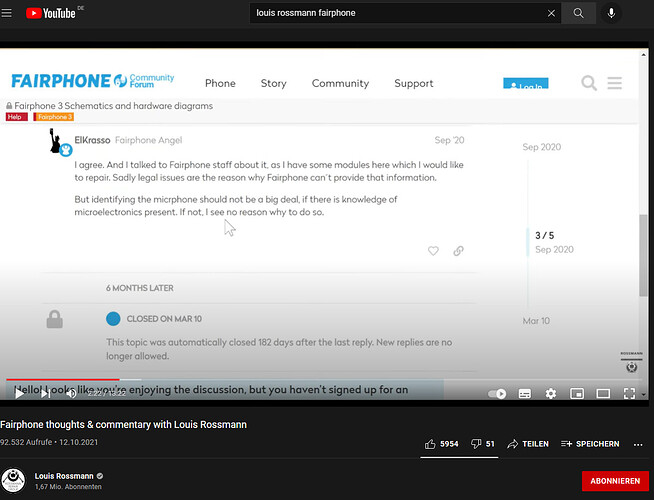Mute the video volume
Screen dimensions: 654x500
(x=71, y=393)
